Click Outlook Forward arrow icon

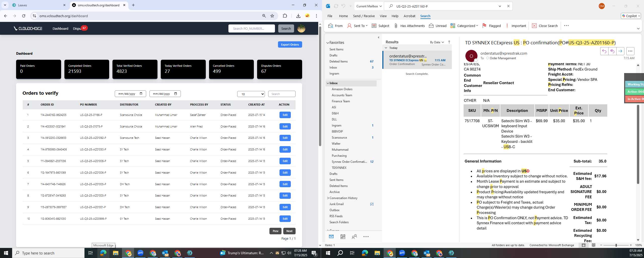pos(620,51)
